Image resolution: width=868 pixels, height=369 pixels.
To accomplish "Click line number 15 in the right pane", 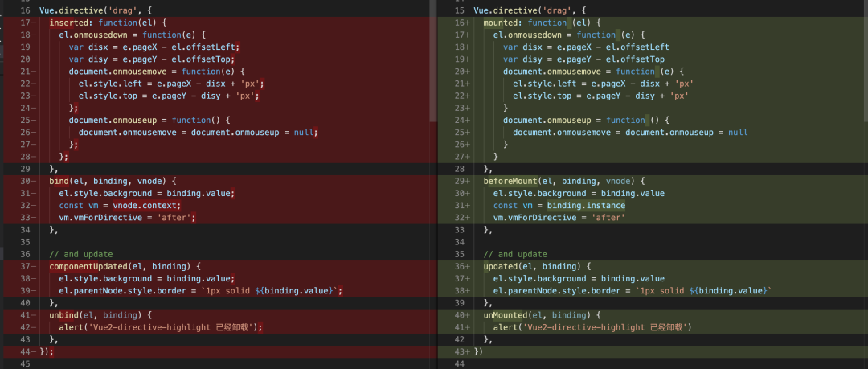I will [459, 10].
